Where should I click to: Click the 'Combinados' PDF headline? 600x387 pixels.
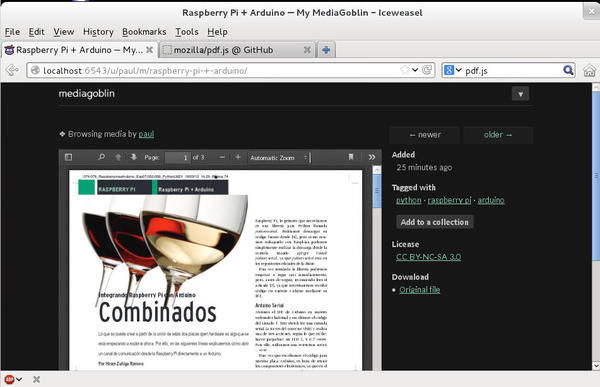(x=158, y=312)
